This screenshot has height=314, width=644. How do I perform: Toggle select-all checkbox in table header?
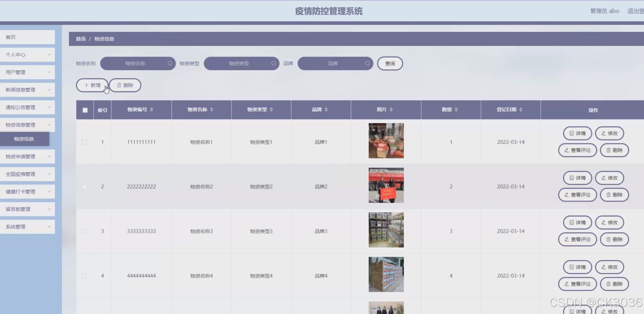point(85,110)
